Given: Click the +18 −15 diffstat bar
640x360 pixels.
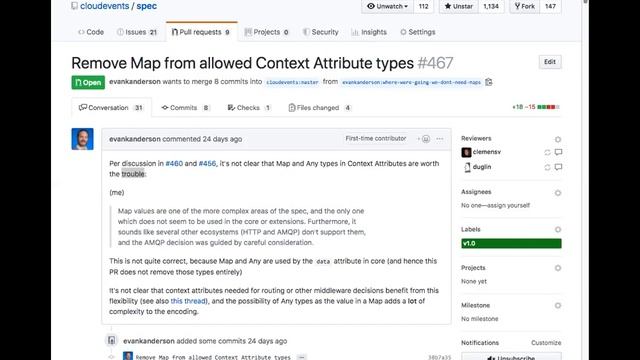Looking at the screenshot, I should tap(536, 107).
